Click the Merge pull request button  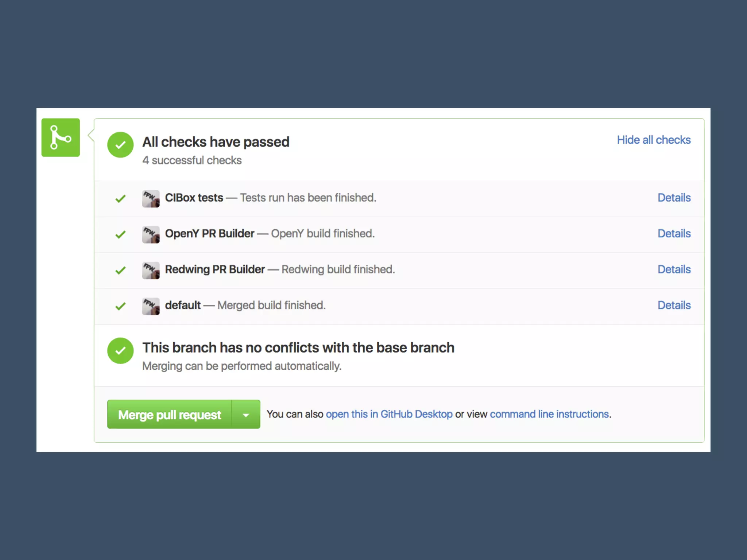(170, 415)
